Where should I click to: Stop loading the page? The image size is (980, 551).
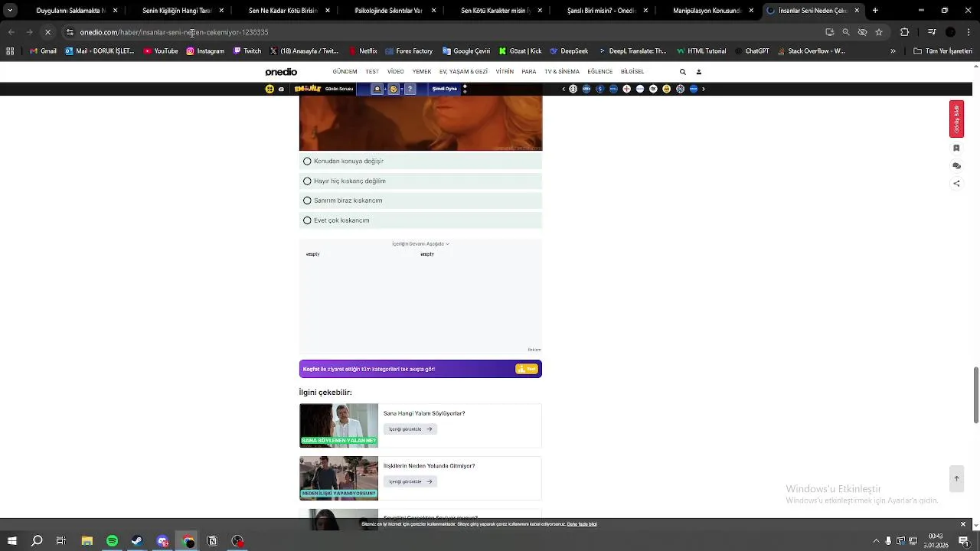tap(47, 32)
